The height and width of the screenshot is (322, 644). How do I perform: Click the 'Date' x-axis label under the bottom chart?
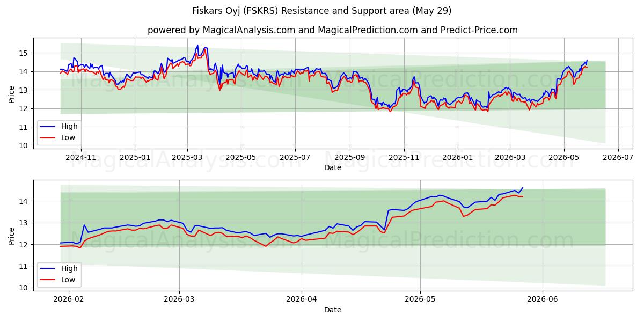[333, 310]
